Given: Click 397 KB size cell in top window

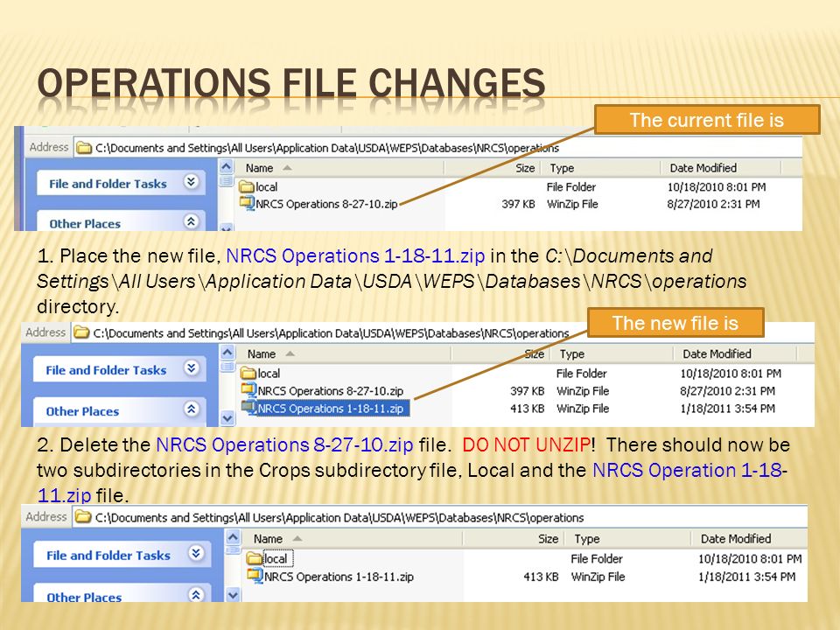Looking at the screenshot, I should tap(518, 204).
